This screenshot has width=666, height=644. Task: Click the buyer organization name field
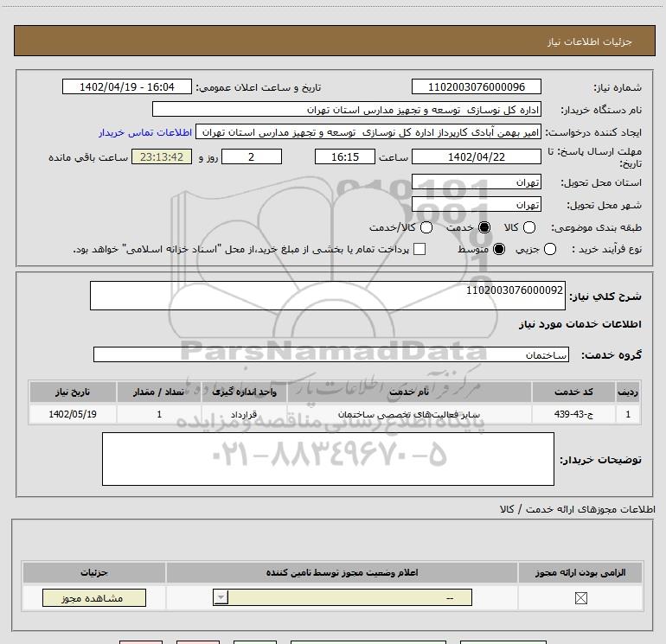tap(347, 110)
